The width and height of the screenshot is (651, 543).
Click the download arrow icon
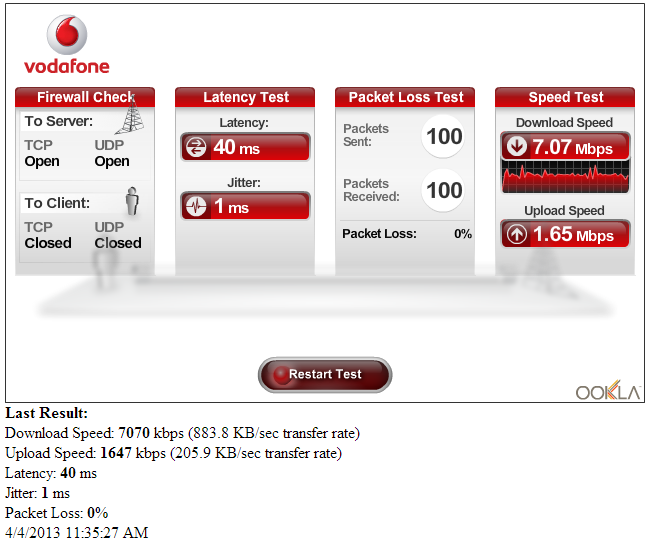(516, 147)
